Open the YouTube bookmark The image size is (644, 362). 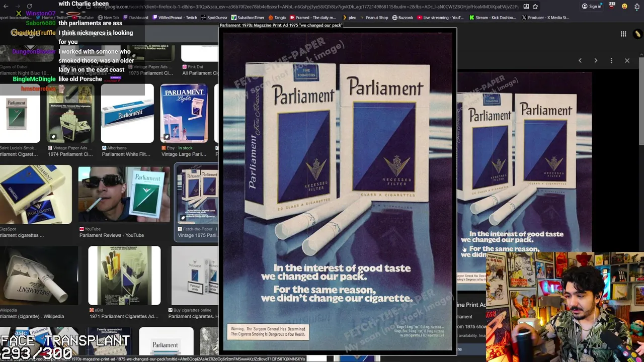pos(83,18)
